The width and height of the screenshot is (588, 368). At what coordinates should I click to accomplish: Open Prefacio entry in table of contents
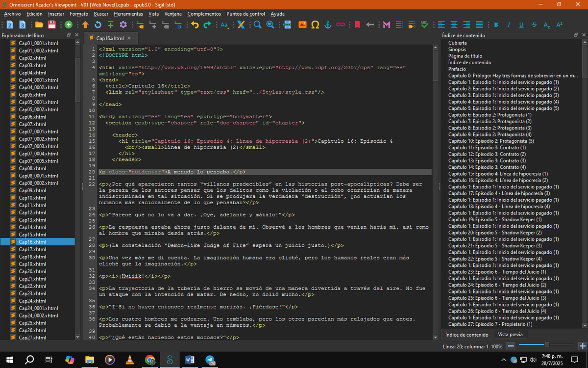pyautogui.click(x=457, y=69)
